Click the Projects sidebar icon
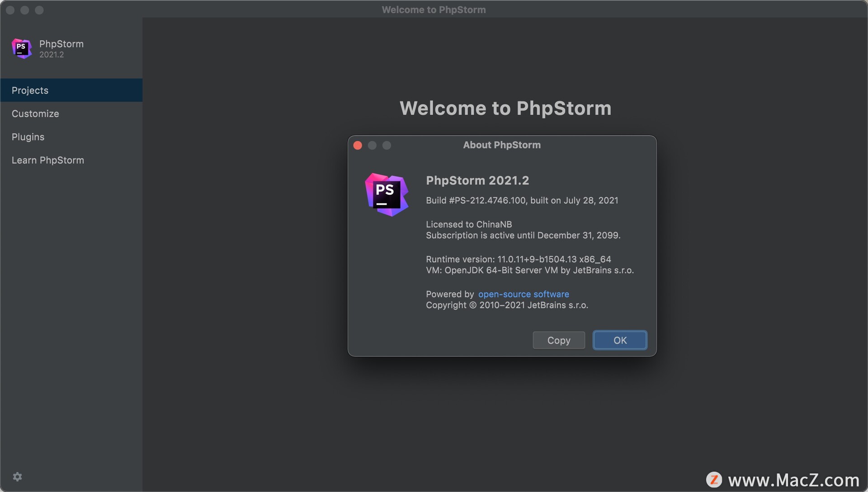The image size is (868, 492). (71, 90)
